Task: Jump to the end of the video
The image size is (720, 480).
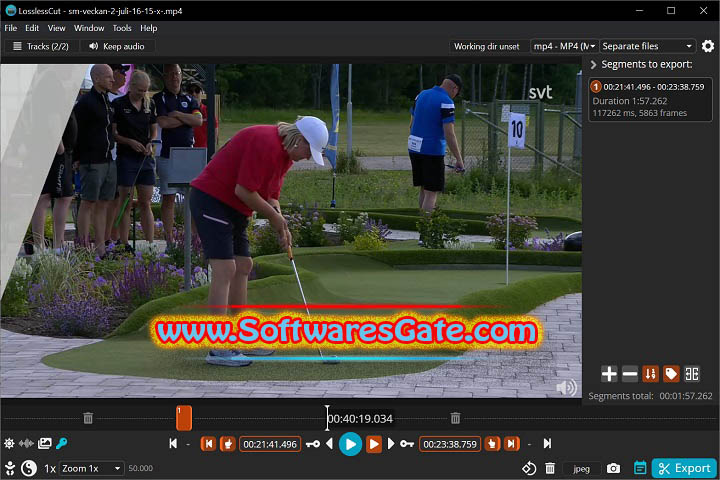Action: [547, 444]
